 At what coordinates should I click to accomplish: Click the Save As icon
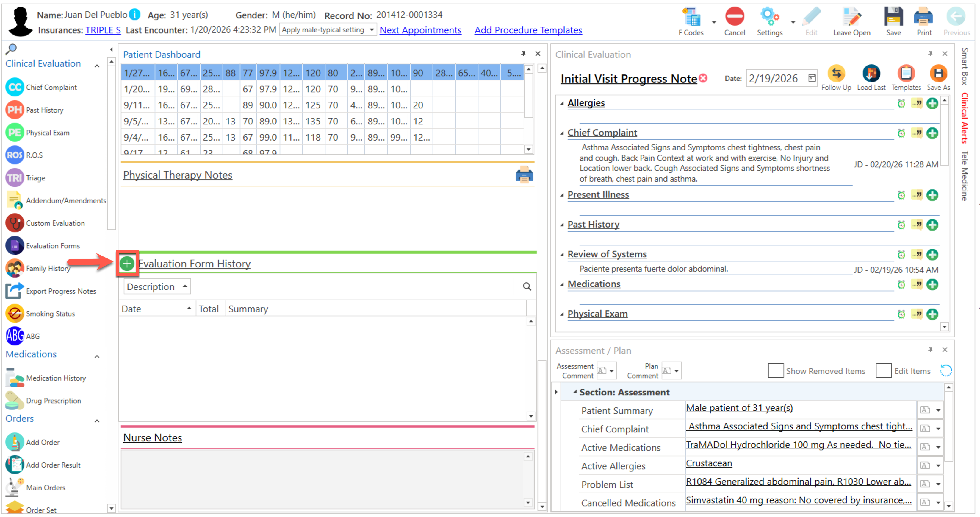coord(938,74)
